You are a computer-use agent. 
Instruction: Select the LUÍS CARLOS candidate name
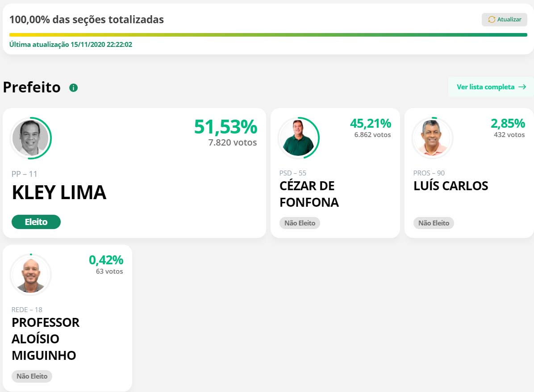click(x=451, y=186)
